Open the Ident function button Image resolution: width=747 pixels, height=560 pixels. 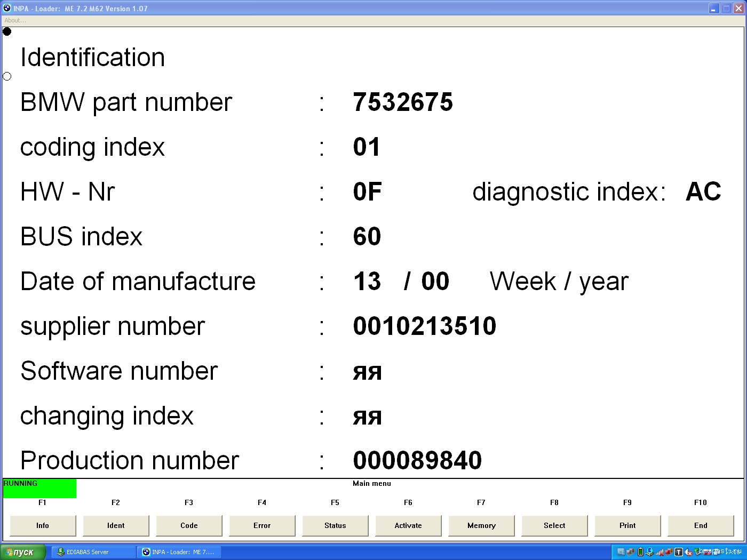coord(116,525)
